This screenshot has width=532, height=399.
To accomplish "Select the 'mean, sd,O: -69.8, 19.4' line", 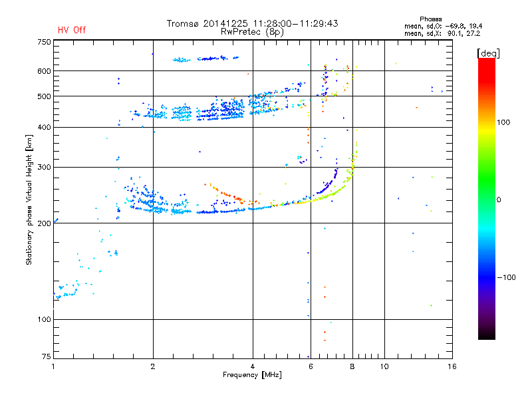I will (x=443, y=26).
